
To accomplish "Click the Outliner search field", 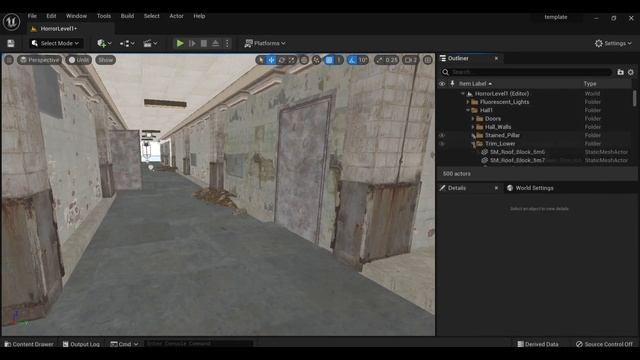I will [527, 72].
